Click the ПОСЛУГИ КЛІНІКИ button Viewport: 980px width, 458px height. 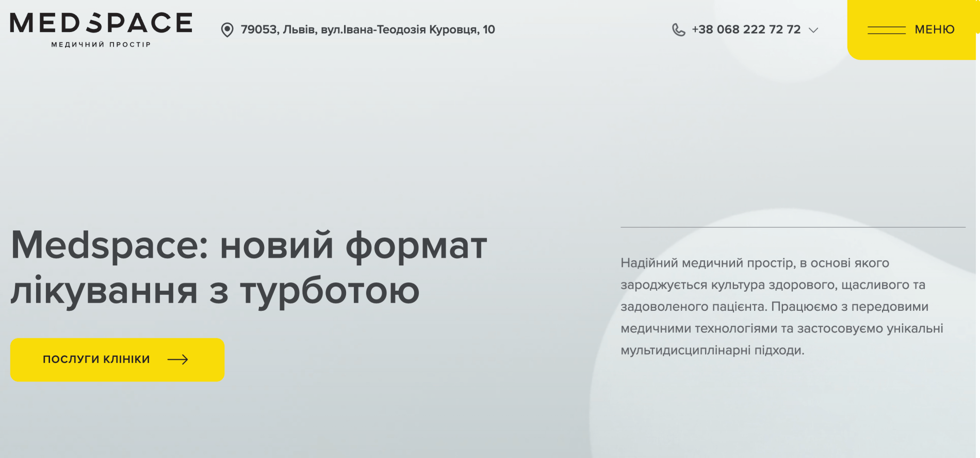[x=118, y=360]
